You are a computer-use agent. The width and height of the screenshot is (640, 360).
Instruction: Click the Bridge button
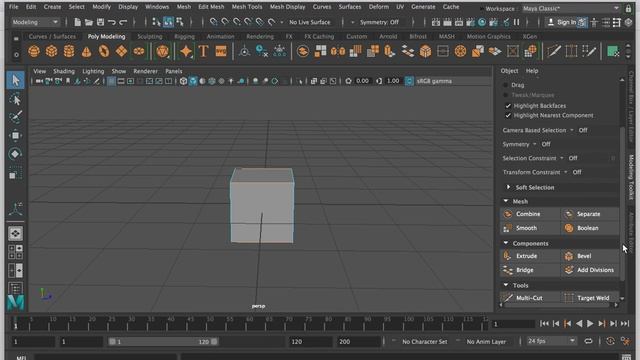pos(530,270)
